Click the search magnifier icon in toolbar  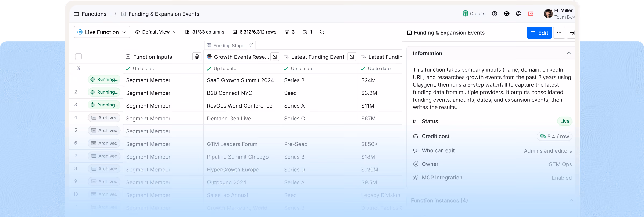[x=322, y=32]
